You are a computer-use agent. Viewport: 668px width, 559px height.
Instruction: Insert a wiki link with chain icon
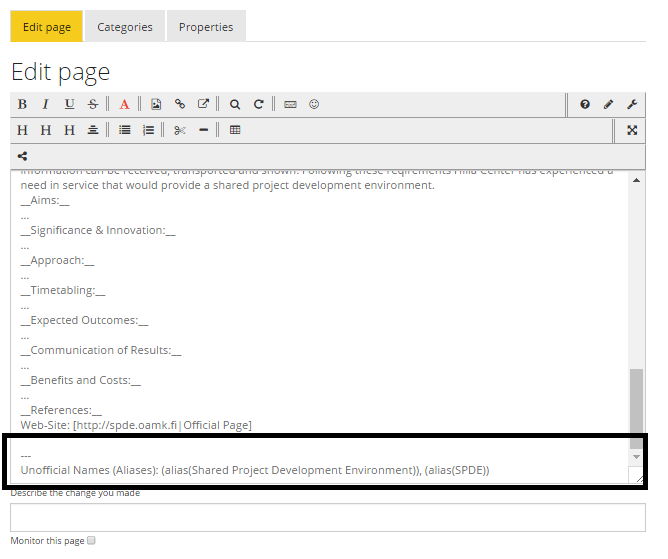click(x=180, y=104)
